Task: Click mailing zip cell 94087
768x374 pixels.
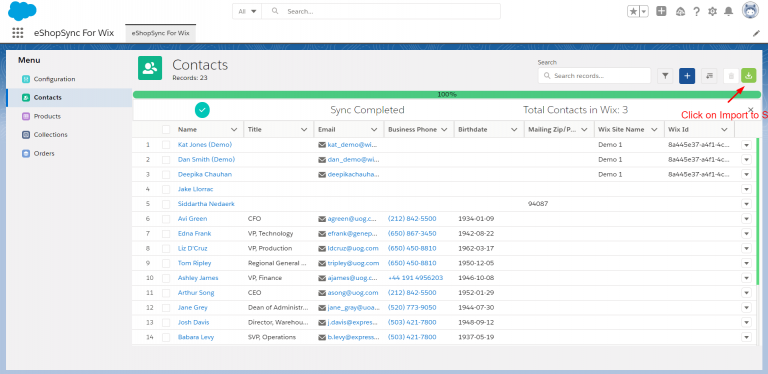Action: [x=538, y=204]
